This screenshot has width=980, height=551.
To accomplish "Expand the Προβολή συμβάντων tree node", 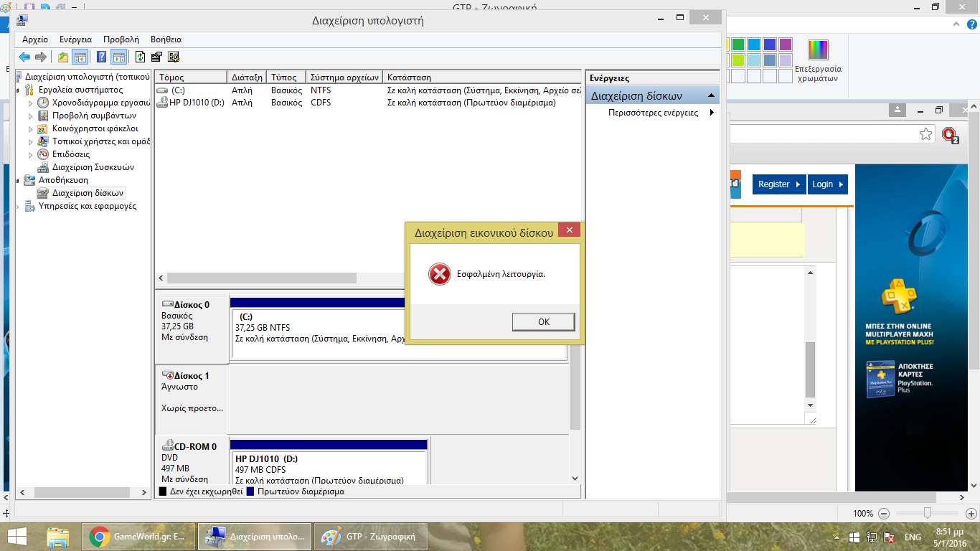I will coord(30,116).
